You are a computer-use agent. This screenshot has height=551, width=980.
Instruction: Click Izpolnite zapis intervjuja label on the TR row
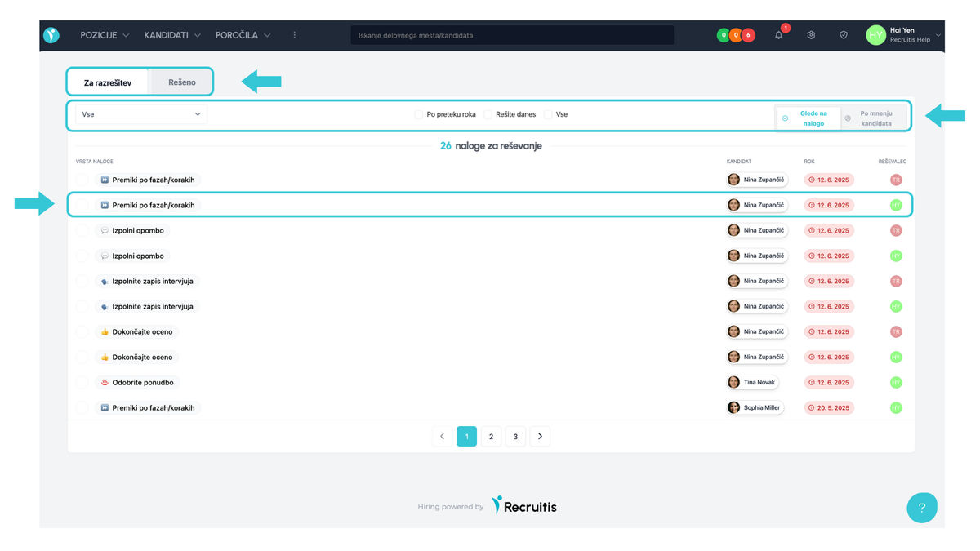pyautogui.click(x=153, y=281)
